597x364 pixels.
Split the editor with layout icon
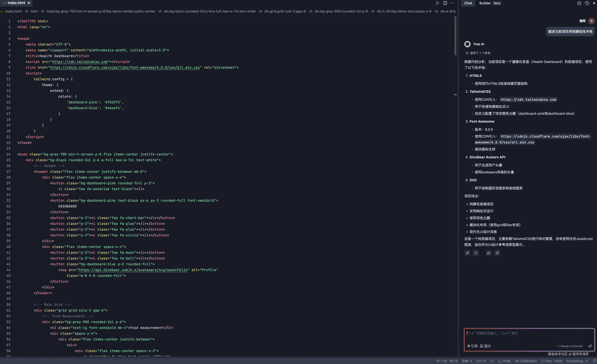point(445,3)
